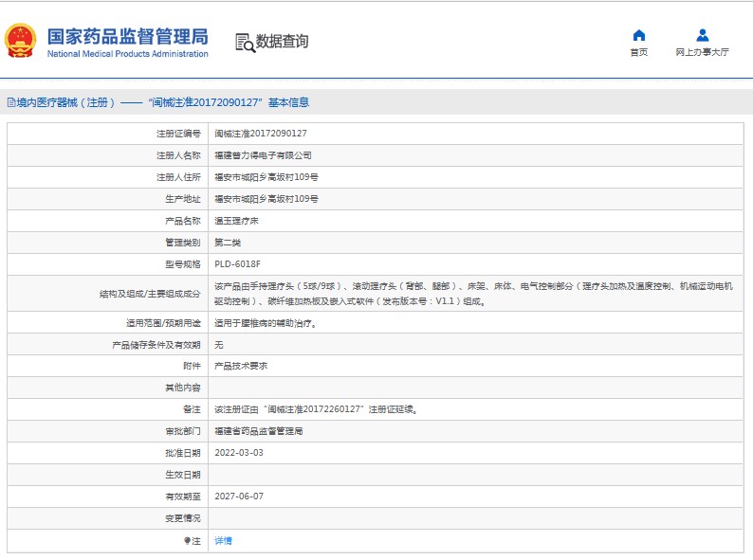Viewport: 753px width, 560px height.
Task: Click the 注册人住所 label
Action: point(178,177)
